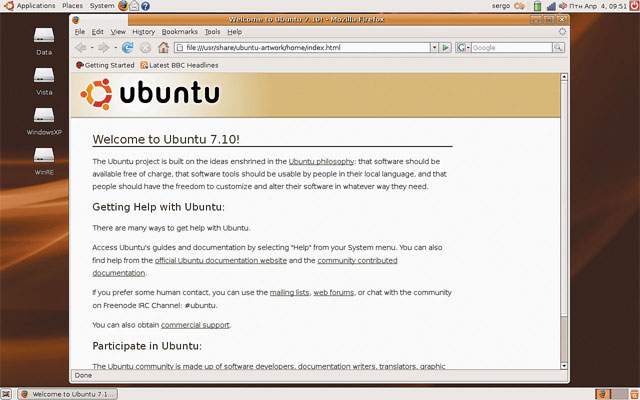Click the Welcome to Ubuntu 7.10! heading
Screen dimensions: 640x400
pyautogui.click(x=166, y=140)
